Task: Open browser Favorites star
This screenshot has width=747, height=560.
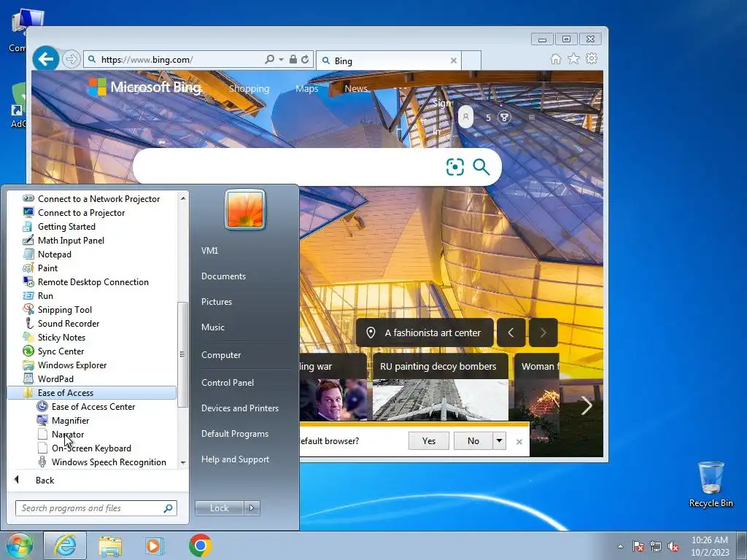Action: pyautogui.click(x=573, y=58)
